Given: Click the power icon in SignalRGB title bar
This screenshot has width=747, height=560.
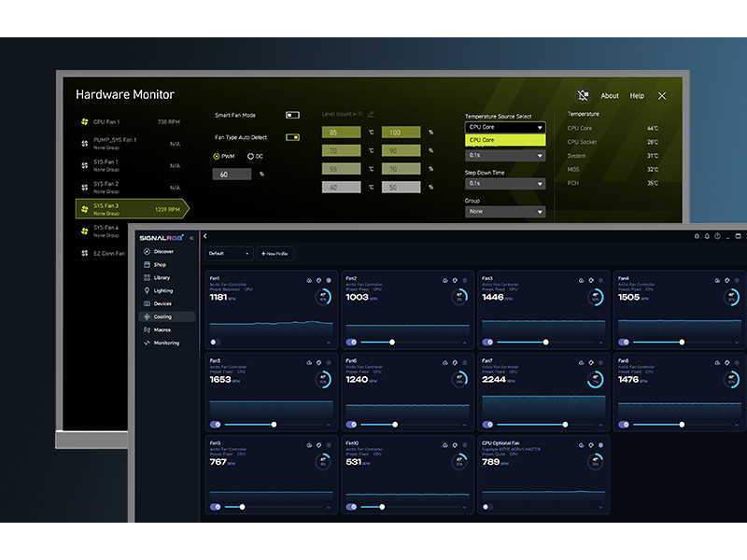Looking at the screenshot, I should point(717,236).
